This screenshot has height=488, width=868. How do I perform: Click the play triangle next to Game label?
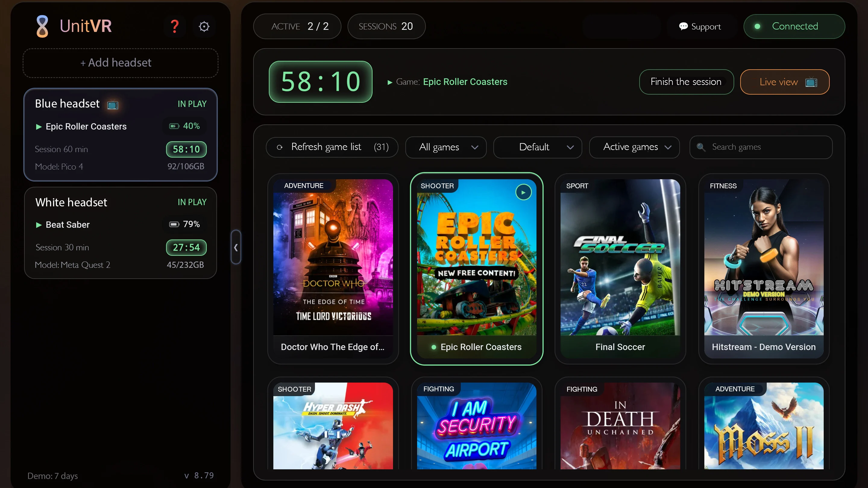pyautogui.click(x=390, y=82)
